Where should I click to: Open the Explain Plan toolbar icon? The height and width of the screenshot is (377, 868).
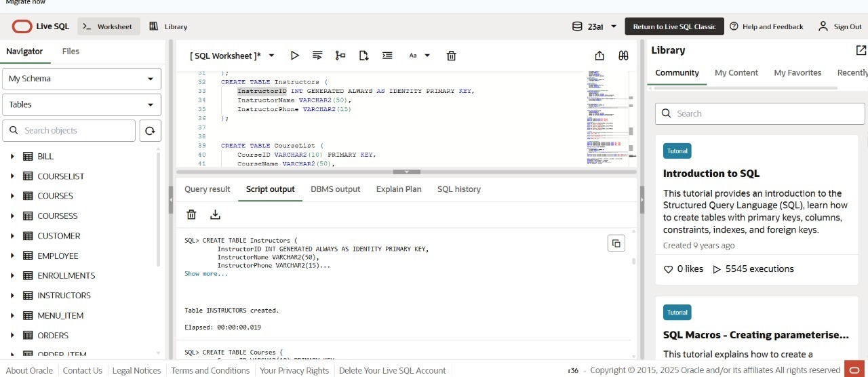pos(340,56)
